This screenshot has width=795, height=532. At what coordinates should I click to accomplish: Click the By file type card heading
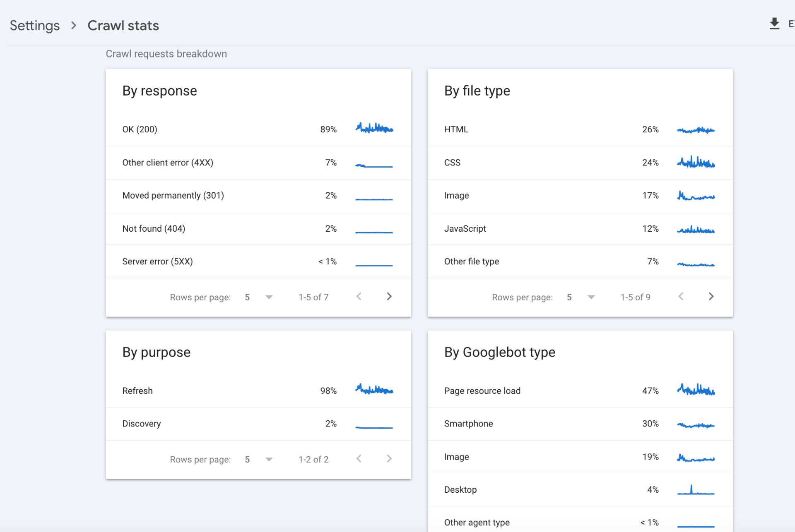point(477,91)
